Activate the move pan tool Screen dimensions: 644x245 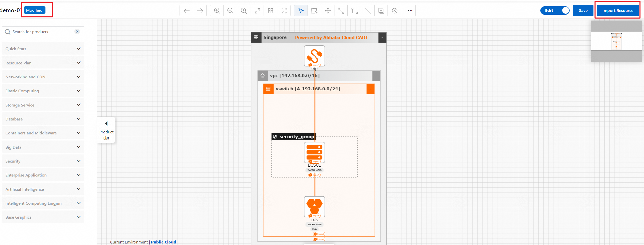point(328,11)
